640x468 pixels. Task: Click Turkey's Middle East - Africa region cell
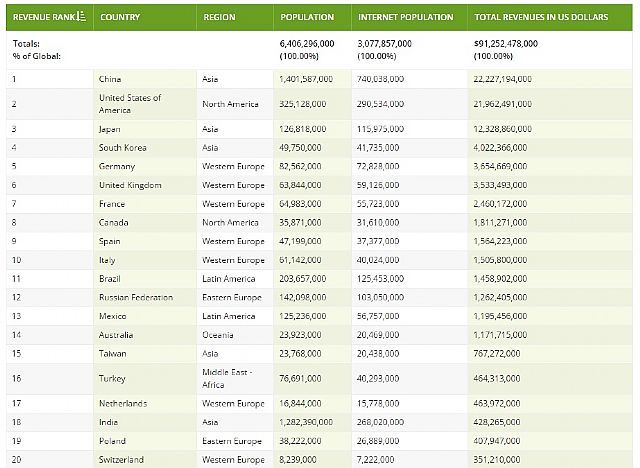(x=226, y=378)
